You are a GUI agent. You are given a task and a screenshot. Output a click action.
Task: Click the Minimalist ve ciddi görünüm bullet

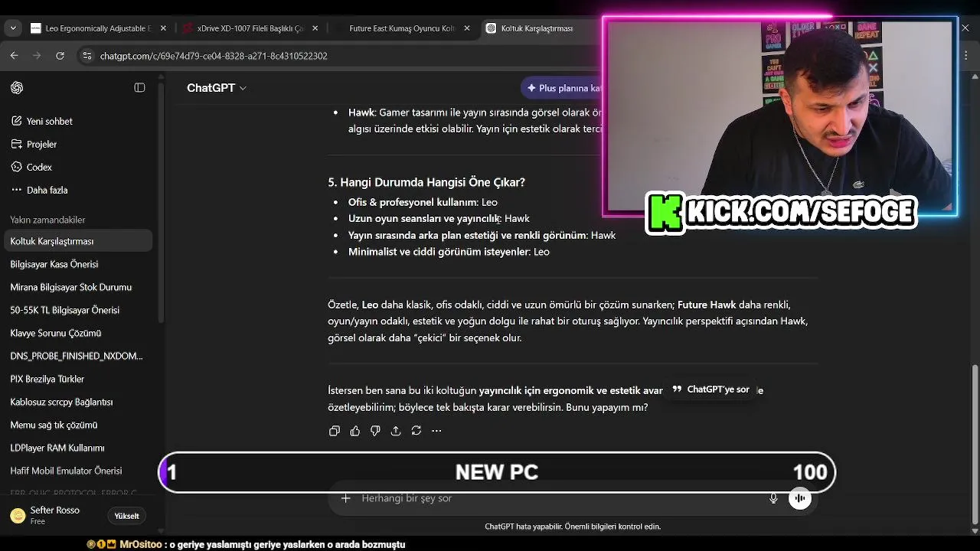[449, 251]
